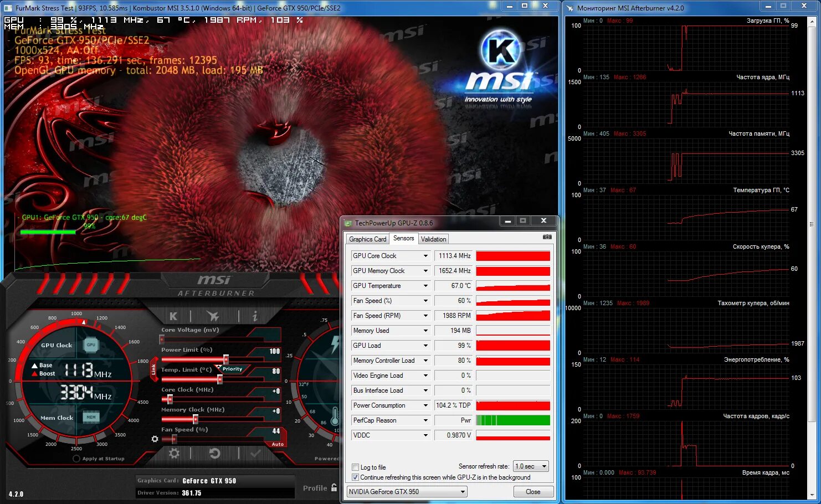821x504 pixels.
Task: Click the GPU chip icon in the clock gauge
Action: coord(91,344)
